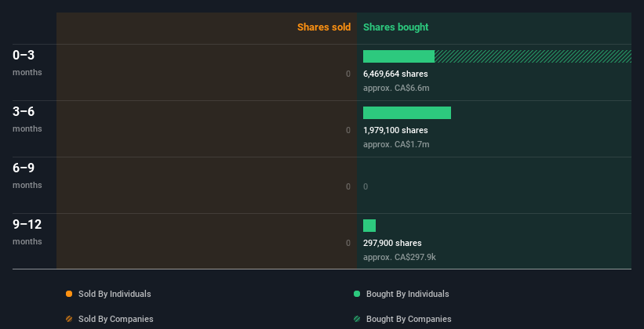The image size is (644, 329).
Task: Click the striped Sold By Companies legend icon
Action: coord(69,319)
